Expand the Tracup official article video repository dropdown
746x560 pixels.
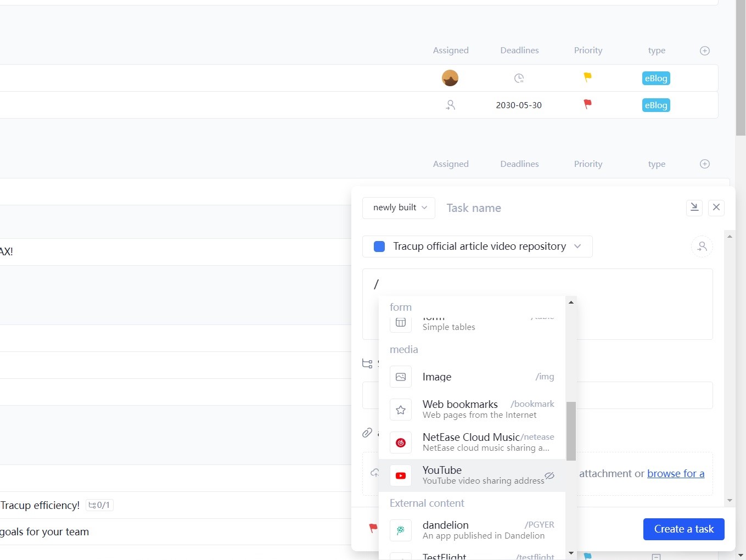(577, 247)
